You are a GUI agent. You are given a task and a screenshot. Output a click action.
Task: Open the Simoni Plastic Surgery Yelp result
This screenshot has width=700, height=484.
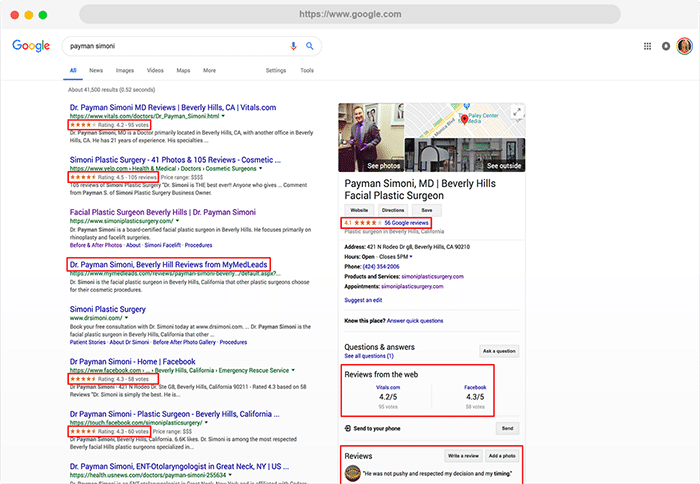[175, 160]
